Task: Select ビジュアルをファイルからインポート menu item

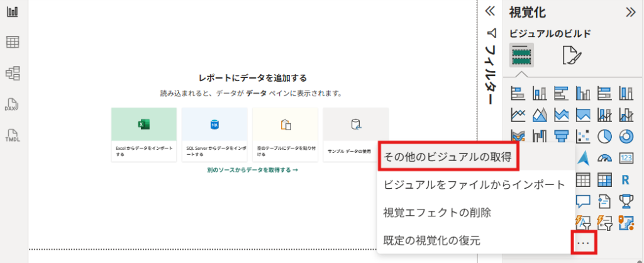Action: (x=475, y=185)
